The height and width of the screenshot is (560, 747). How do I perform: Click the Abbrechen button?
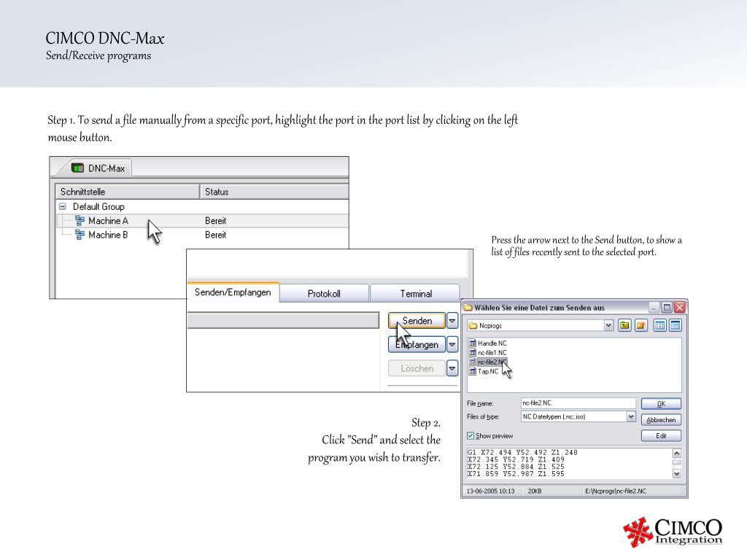click(x=661, y=420)
